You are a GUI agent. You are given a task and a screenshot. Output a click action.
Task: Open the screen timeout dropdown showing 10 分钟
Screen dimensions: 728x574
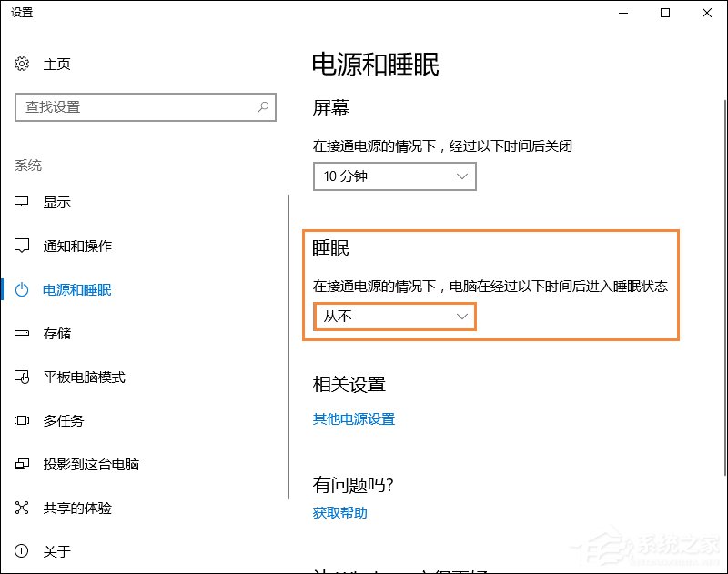coord(394,176)
